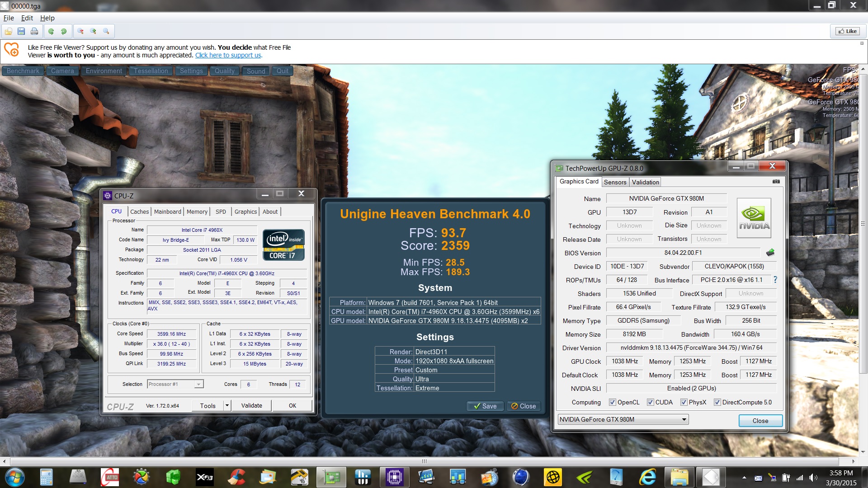Open the NVIDIA green taskbar icon
The image size is (868, 488).
[585, 477]
